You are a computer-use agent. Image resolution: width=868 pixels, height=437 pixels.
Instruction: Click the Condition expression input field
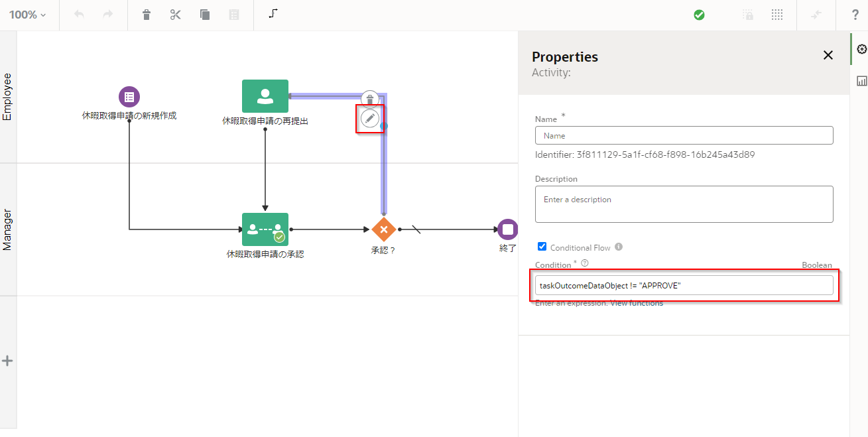[x=684, y=285]
